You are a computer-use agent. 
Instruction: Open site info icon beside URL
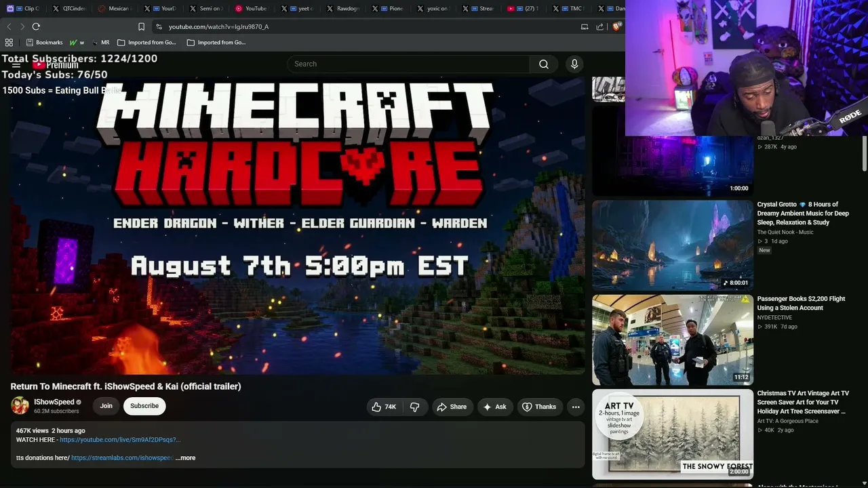[x=159, y=26]
